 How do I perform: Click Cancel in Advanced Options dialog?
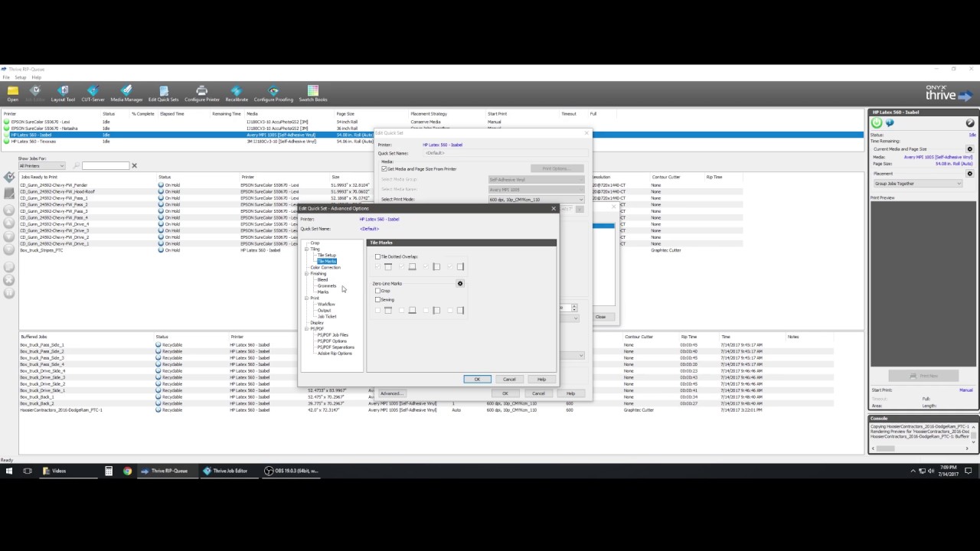(509, 380)
